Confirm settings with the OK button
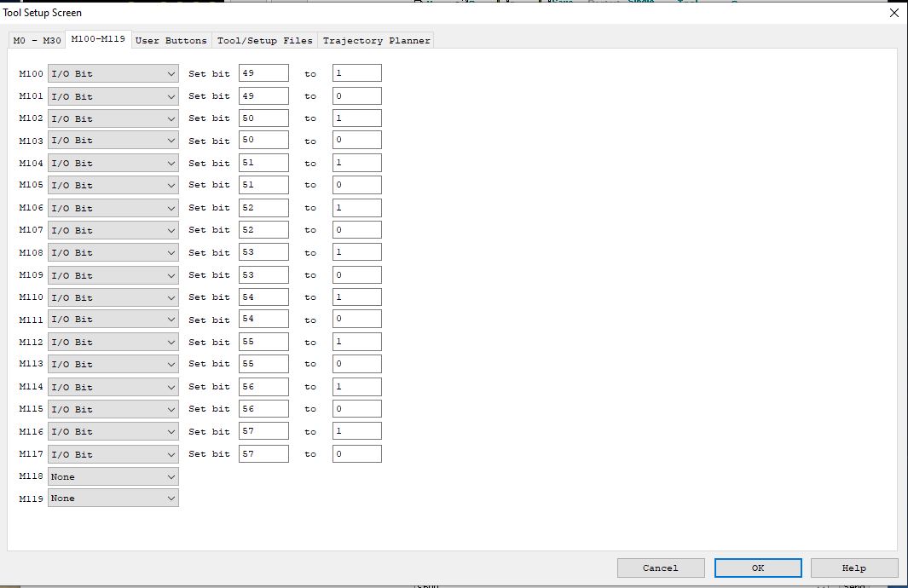 click(757, 568)
